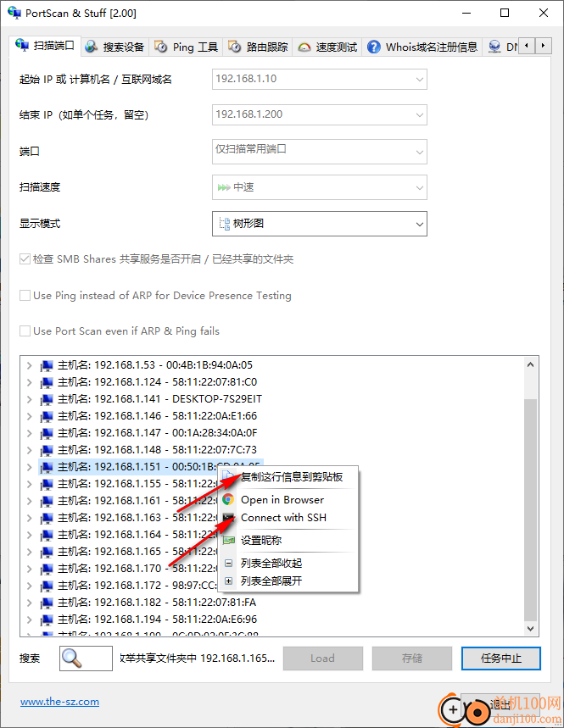Expand the 192.168.1.53 host node
The width and height of the screenshot is (564, 728).
click(x=30, y=365)
